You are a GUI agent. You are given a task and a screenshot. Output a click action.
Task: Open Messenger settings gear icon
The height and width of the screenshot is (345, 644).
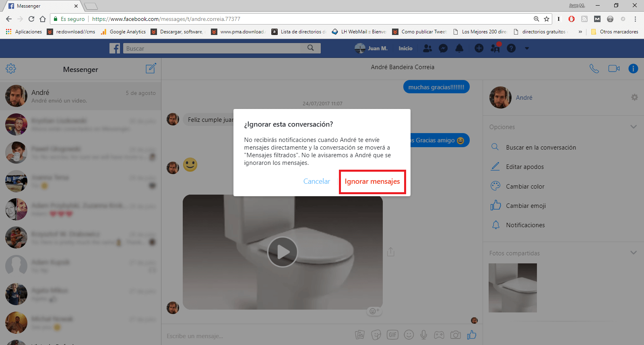11,68
